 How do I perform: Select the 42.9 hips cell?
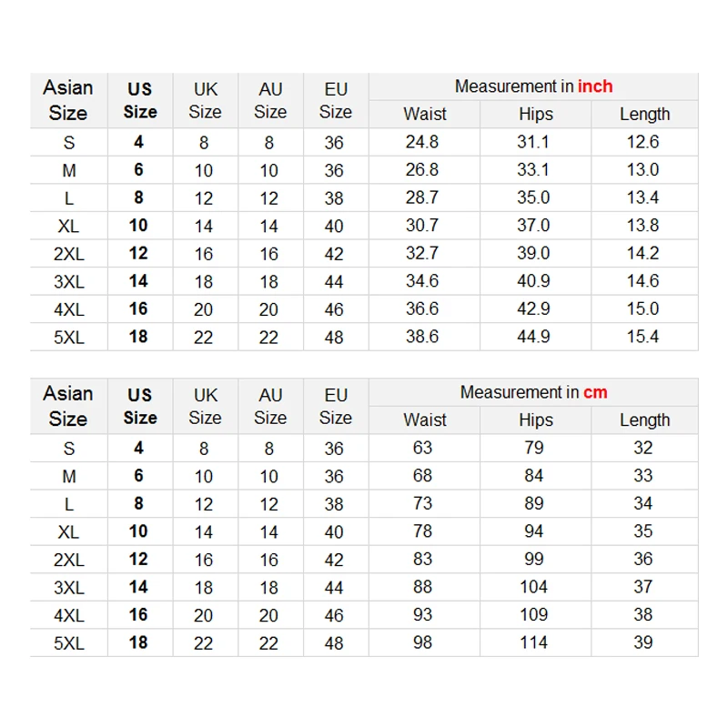533,308
